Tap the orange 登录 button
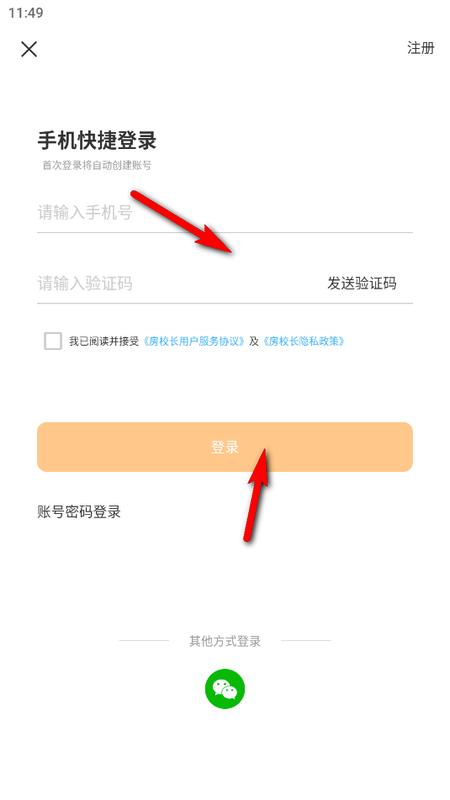The width and height of the screenshot is (450, 800). pyautogui.click(x=225, y=447)
